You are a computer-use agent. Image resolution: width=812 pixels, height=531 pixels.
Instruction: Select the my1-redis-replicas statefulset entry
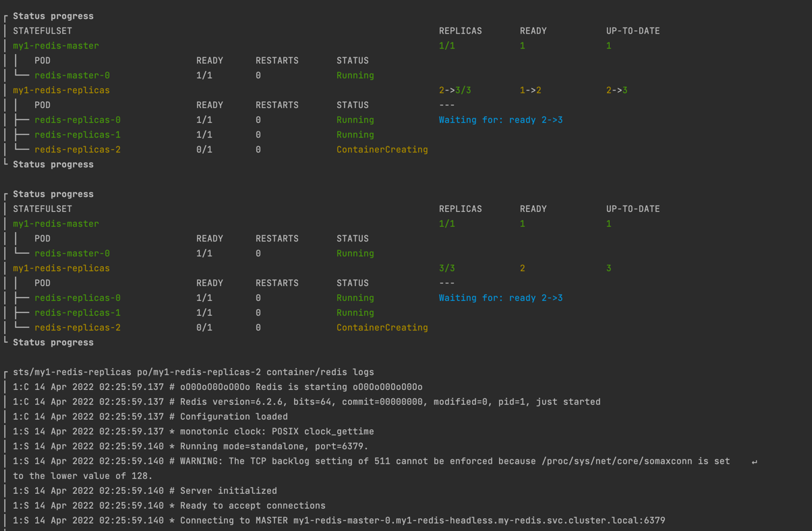tap(61, 90)
